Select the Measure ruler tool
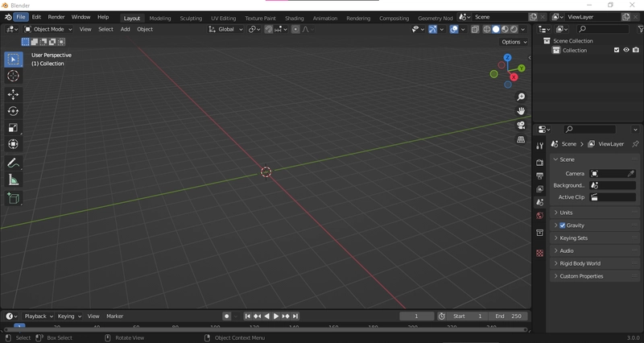This screenshot has height=343, width=644. [13, 180]
